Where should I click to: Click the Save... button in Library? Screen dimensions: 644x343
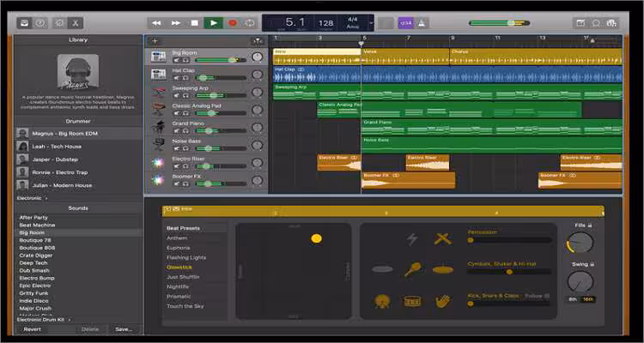click(x=124, y=329)
